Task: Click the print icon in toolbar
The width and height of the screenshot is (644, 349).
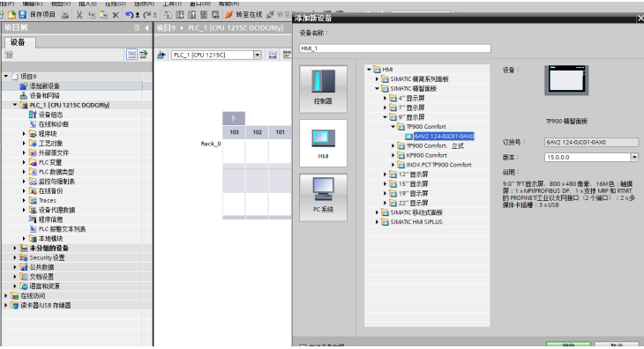Action: [65, 15]
